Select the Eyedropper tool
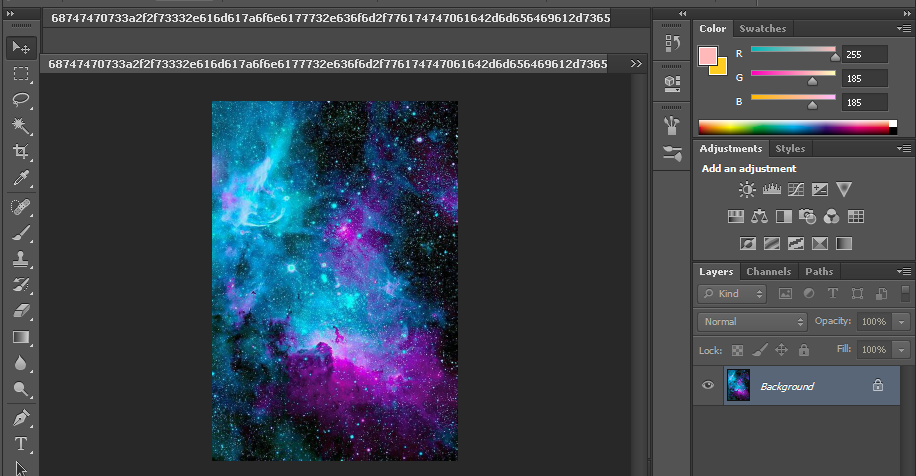This screenshot has width=916, height=476. [x=20, y=178]
